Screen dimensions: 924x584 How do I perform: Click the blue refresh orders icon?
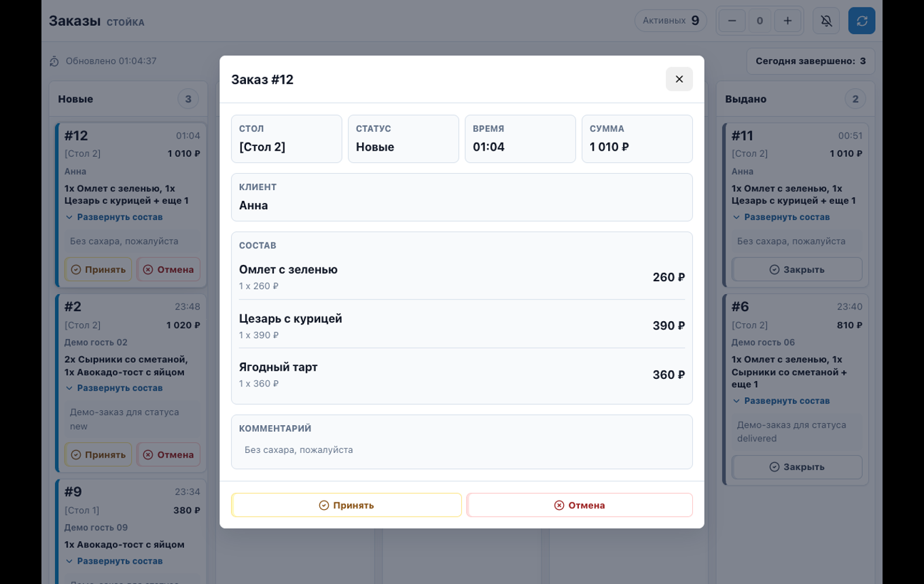pos(861,21)
